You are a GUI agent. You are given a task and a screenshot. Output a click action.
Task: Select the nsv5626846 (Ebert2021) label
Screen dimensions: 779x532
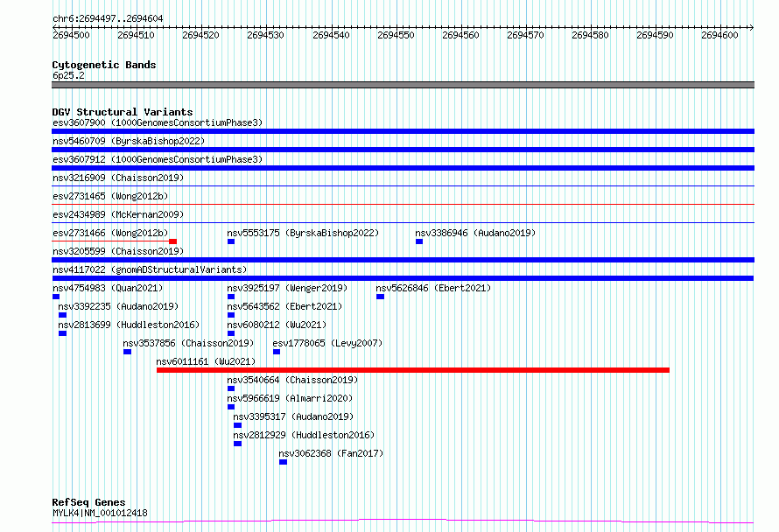tap(433, 288)
